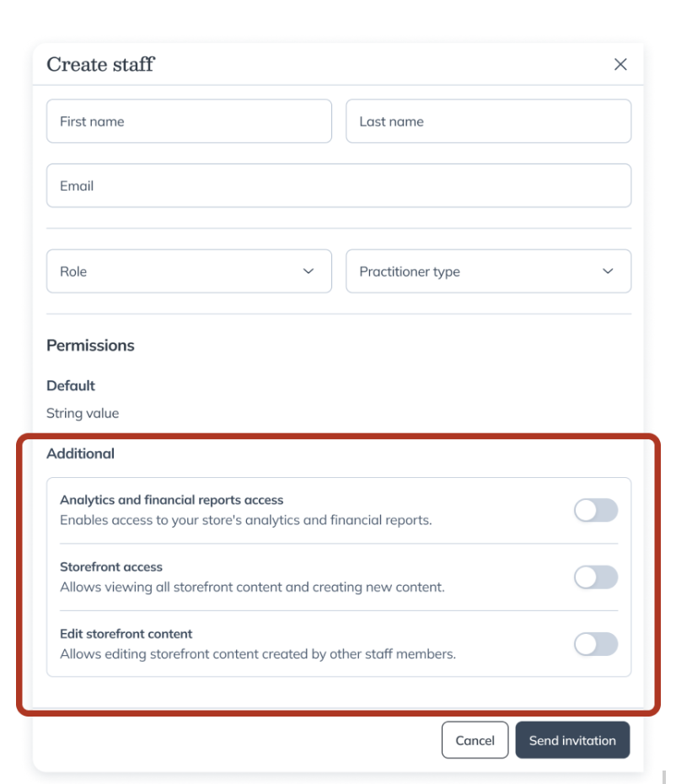Click the Create staff dialog title
The height and width of the screenshot is (784, 676).
pos(100,65)
